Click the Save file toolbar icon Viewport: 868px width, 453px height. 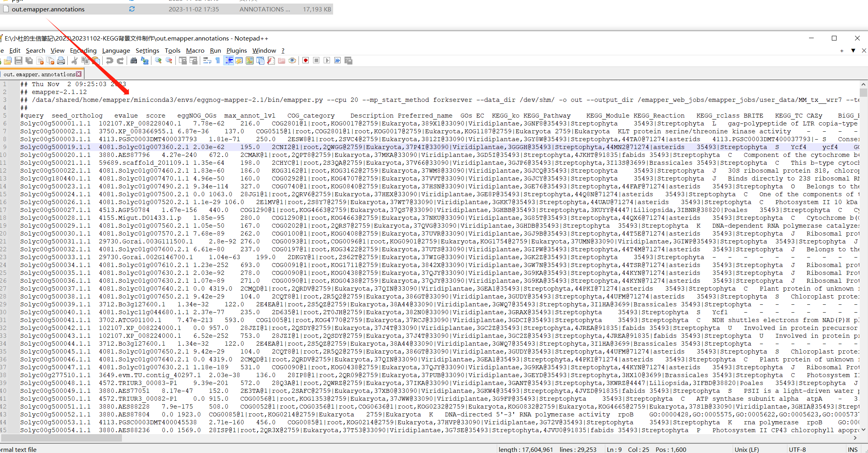(x=18, y=61)
